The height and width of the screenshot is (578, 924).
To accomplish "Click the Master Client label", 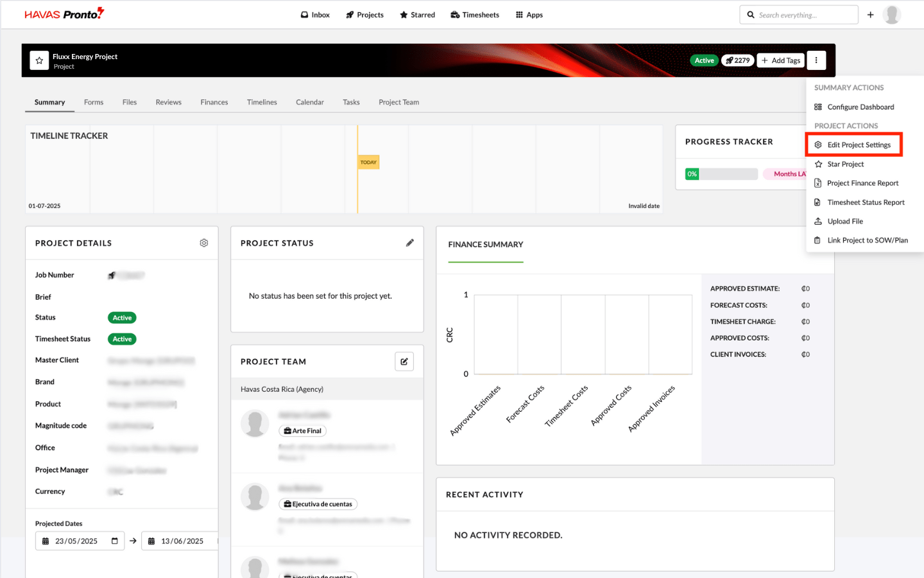I will 57,360.
